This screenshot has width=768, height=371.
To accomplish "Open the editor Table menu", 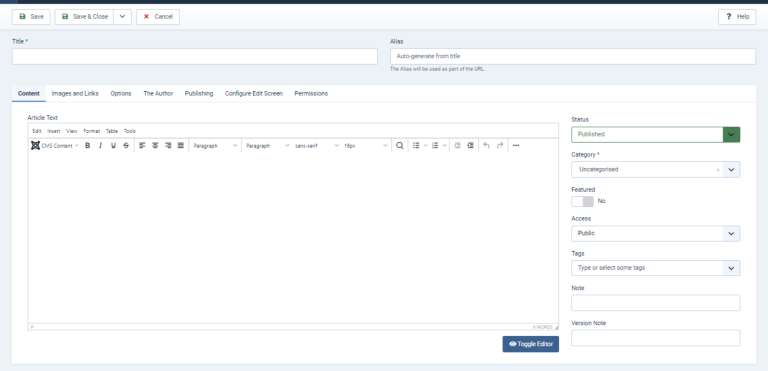I will coord(112,131).
